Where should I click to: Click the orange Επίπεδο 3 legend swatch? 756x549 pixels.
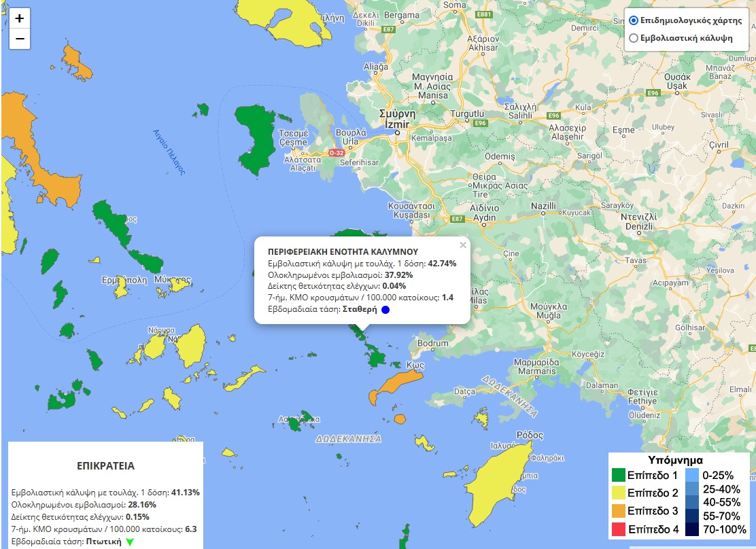click(618, 510)
